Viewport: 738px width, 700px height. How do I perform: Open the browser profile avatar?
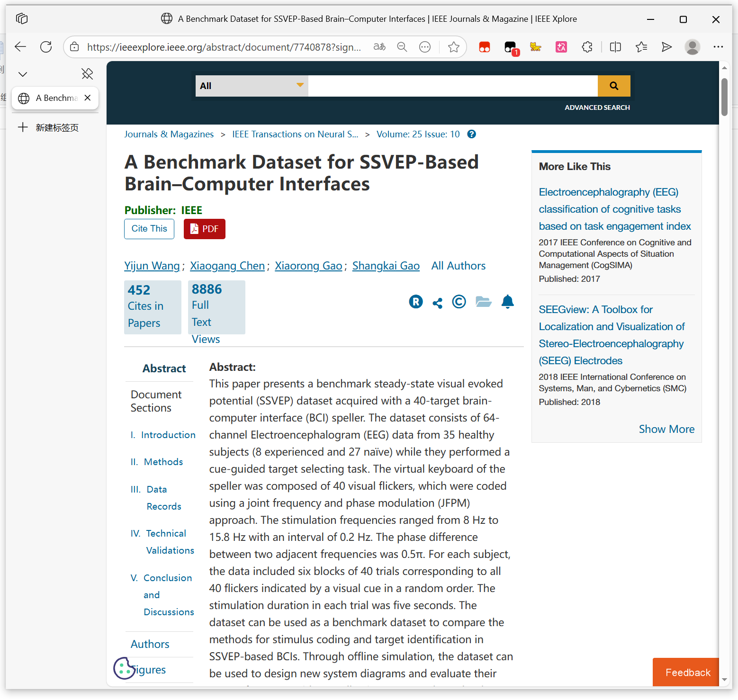click(x=692, y=47)
